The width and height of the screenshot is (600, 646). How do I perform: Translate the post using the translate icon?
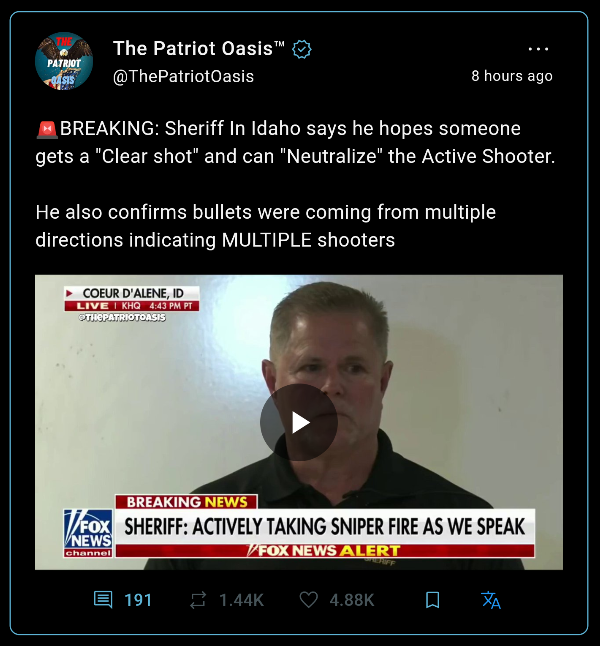[x=491, y=600]
